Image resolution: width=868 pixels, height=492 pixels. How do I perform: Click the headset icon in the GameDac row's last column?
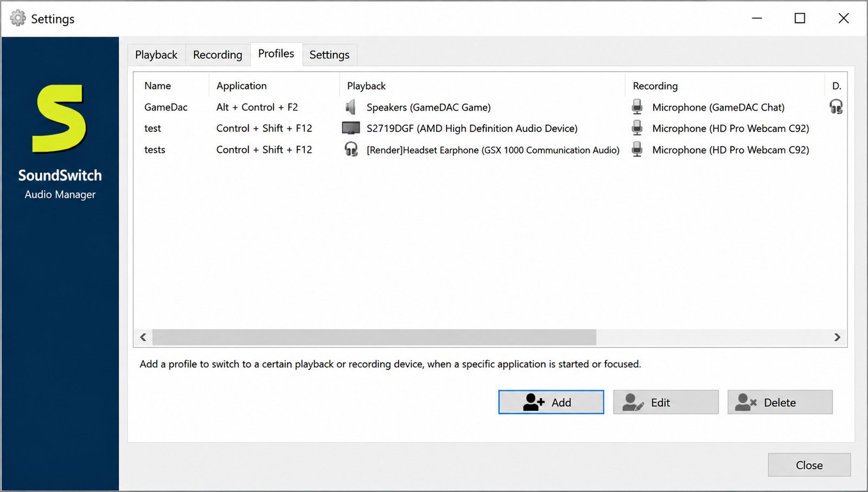pyautogui.click(x=836, y=107)
